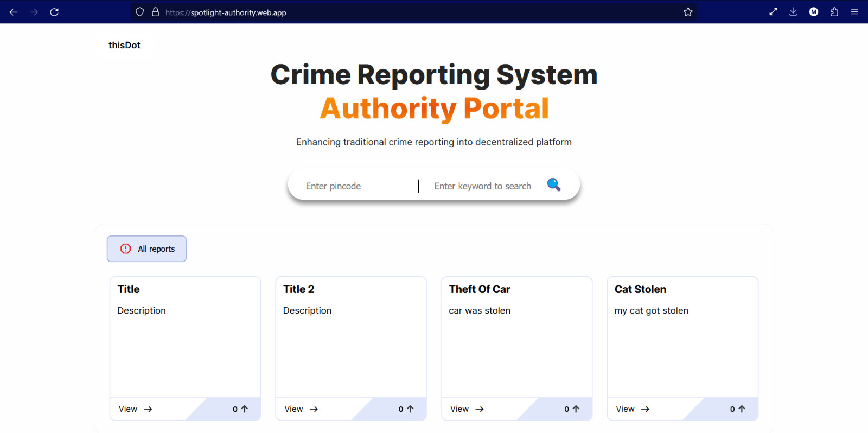Image resolution: width=868 pixels, height=433 pixels.
Task: Click the 'car was stolen' description
Action: tap(480, 310)
